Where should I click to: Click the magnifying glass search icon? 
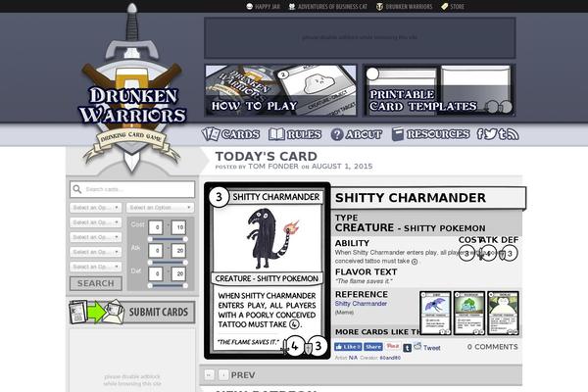tap(77, 189)
